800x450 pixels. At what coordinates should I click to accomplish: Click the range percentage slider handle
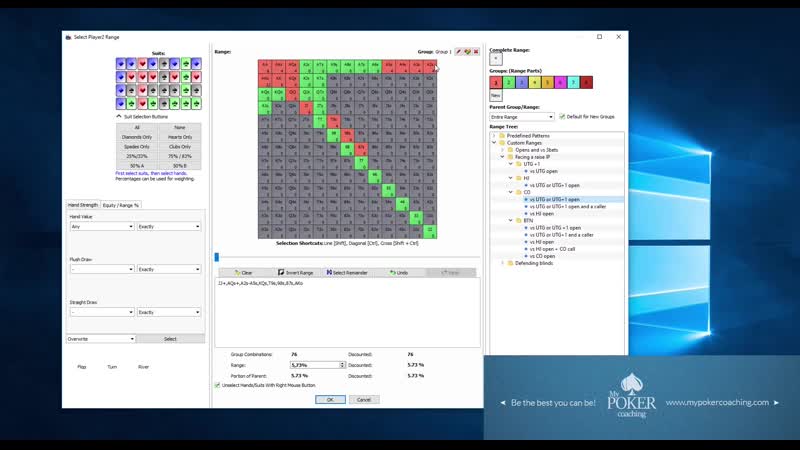click(x=217, y=257)
